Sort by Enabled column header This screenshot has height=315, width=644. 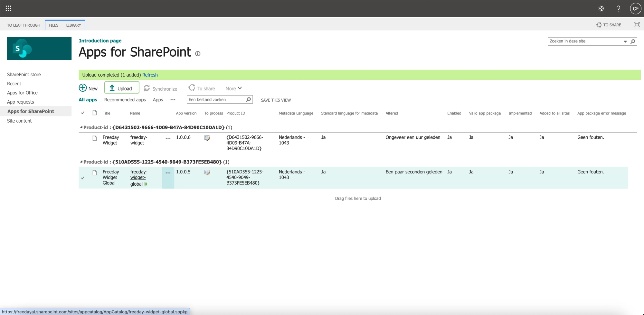tap(454, 113)
